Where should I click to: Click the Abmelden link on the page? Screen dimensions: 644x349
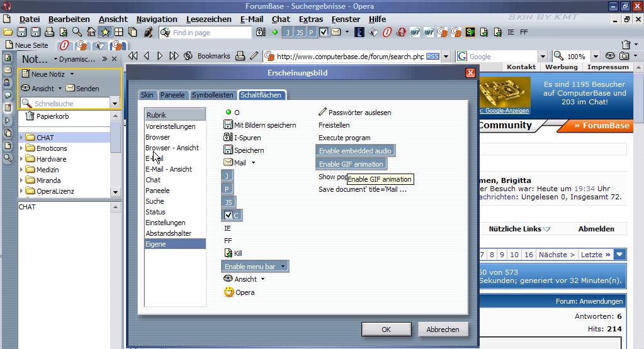click(x=596, y=229)
